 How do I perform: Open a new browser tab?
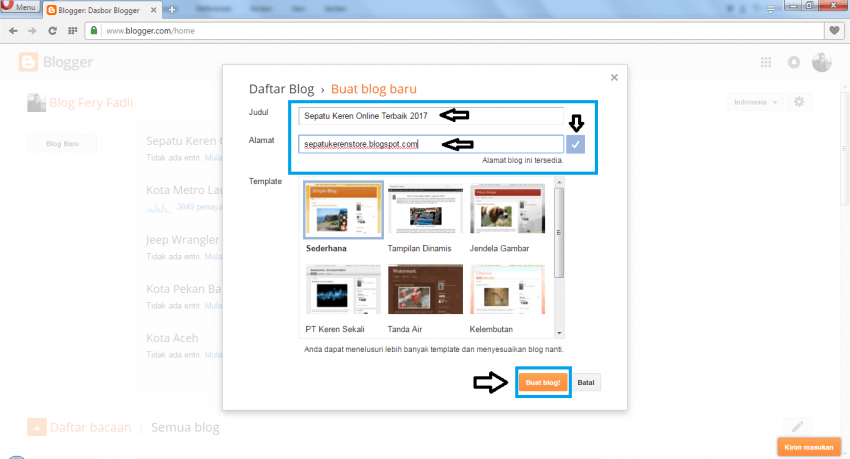(x=172, y=10)
